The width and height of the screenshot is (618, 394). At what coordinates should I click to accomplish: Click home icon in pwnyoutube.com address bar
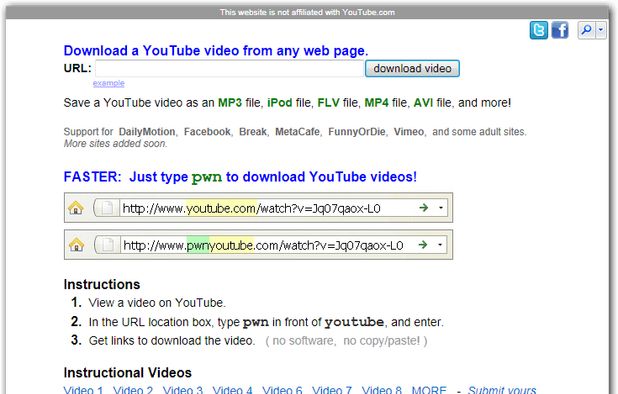(76, 245)
